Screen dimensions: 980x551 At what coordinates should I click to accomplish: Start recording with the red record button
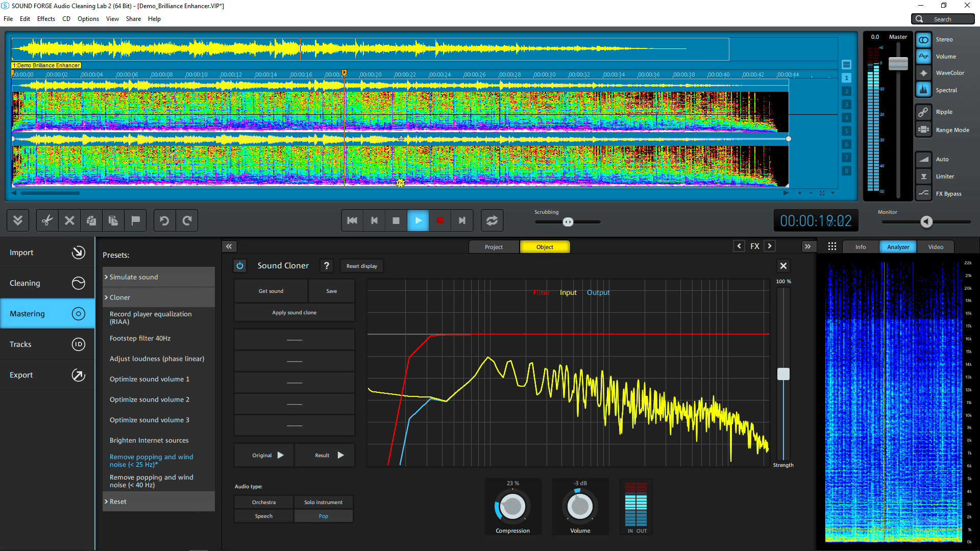(440, 220)
